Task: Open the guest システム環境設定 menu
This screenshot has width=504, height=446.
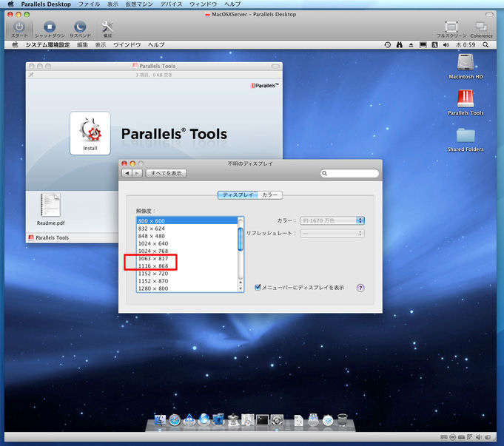Action: [x=47, y=45]
